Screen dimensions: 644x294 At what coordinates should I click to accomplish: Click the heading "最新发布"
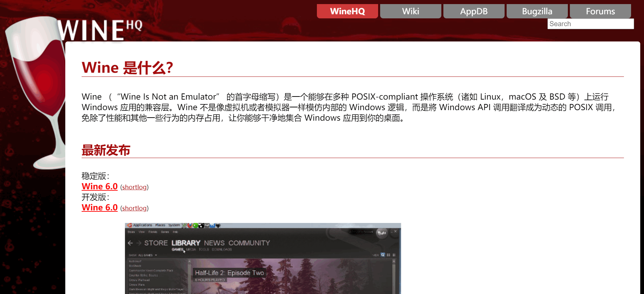pyautogui.click(x=106, y=150)
